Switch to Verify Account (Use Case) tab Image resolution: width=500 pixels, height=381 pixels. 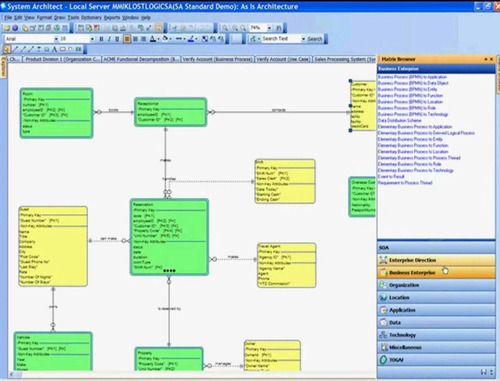tap(283, 59)
